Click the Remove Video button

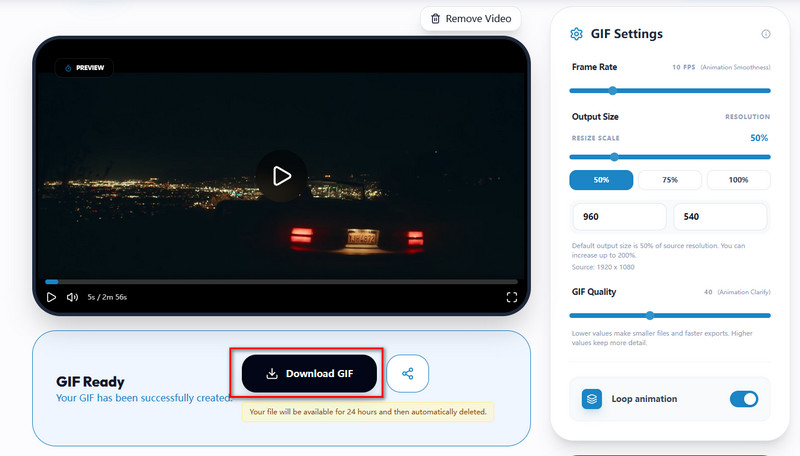coord(470,19)
